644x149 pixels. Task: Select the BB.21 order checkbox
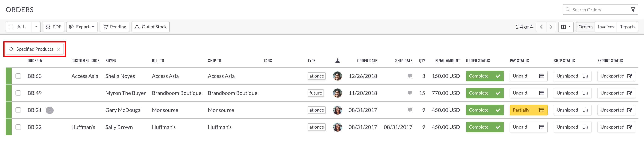pos(18,110)
